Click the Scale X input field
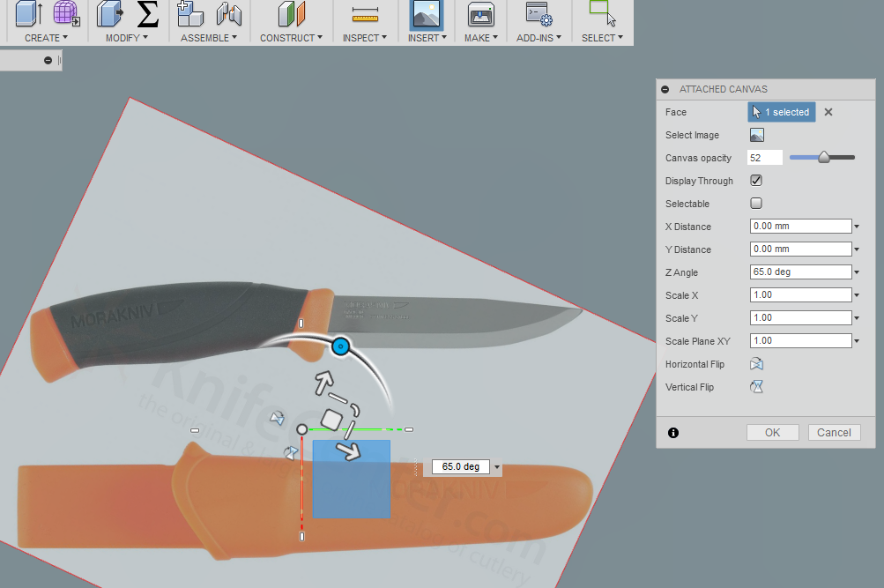 tap(798, 294)
